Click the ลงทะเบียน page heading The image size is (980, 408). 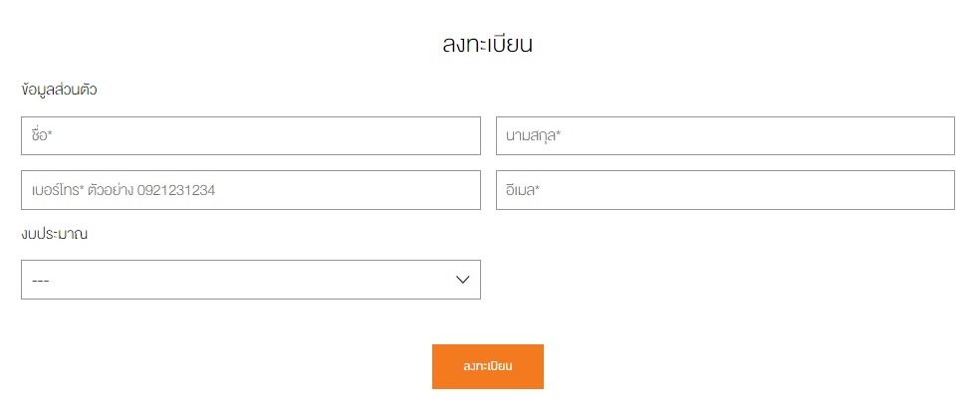(488, 45)
